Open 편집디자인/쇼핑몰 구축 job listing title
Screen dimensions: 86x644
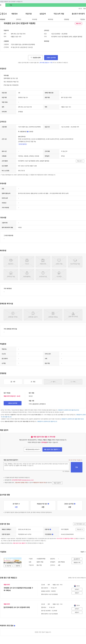[x=18, y=589]
